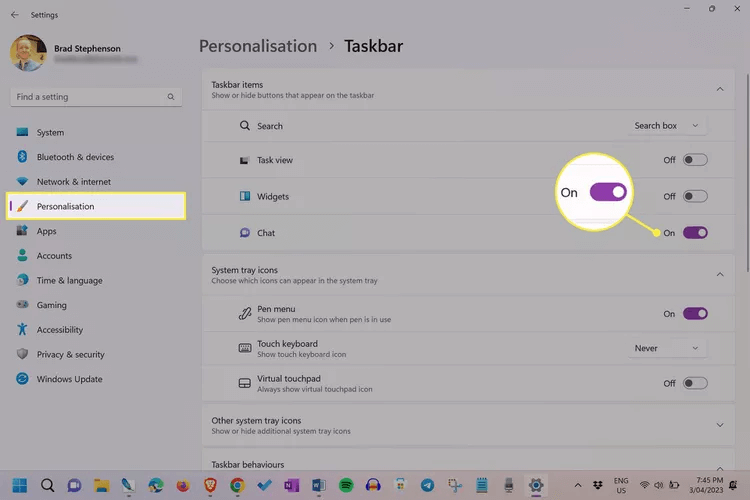Open Spotify from the taskbar

(x=346, y=486)
